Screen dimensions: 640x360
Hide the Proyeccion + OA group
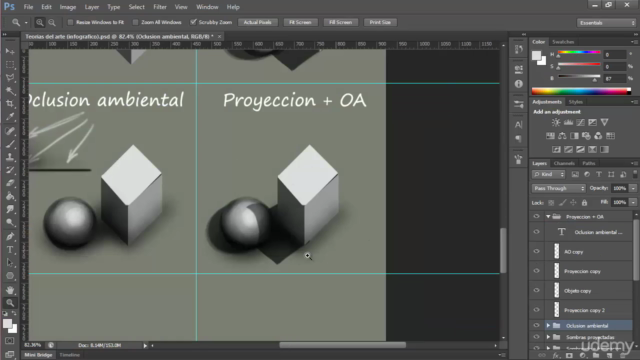536,217
